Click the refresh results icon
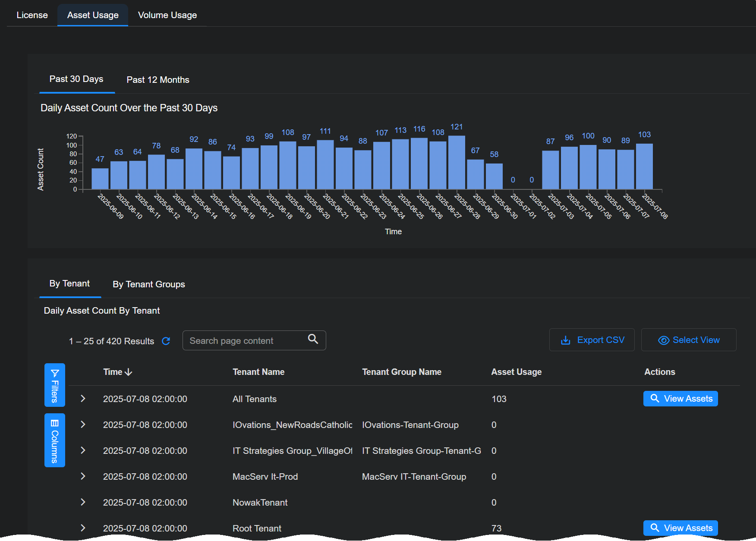The image size is (756, 541). (166, 341)
